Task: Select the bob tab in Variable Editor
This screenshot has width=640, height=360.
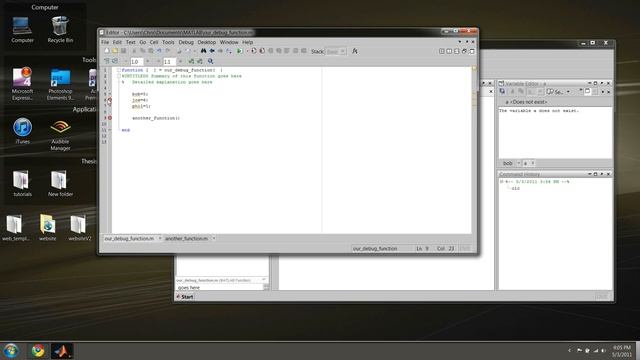Action: [x=508, y=163]
